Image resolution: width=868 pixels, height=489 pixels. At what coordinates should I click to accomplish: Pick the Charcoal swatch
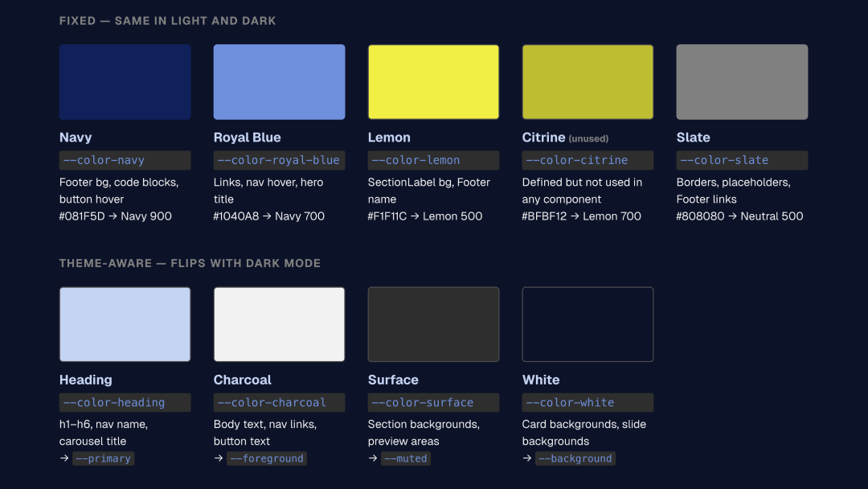[x=279, y=324]
